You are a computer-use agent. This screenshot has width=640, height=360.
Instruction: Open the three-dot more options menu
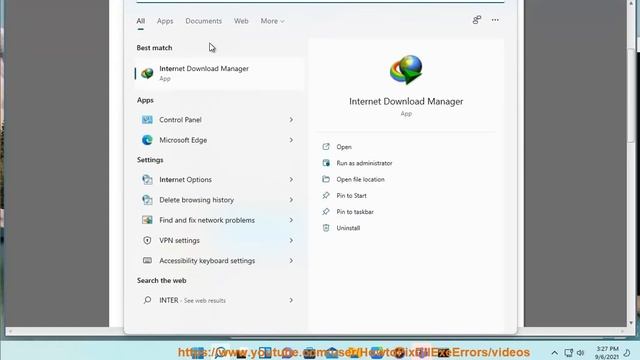click(495, 20)
